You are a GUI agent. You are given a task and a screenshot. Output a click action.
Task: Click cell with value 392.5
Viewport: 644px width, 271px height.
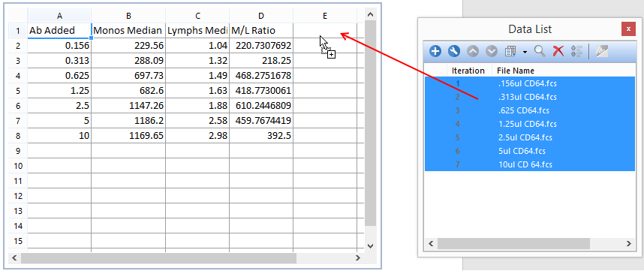coord(261,135)
